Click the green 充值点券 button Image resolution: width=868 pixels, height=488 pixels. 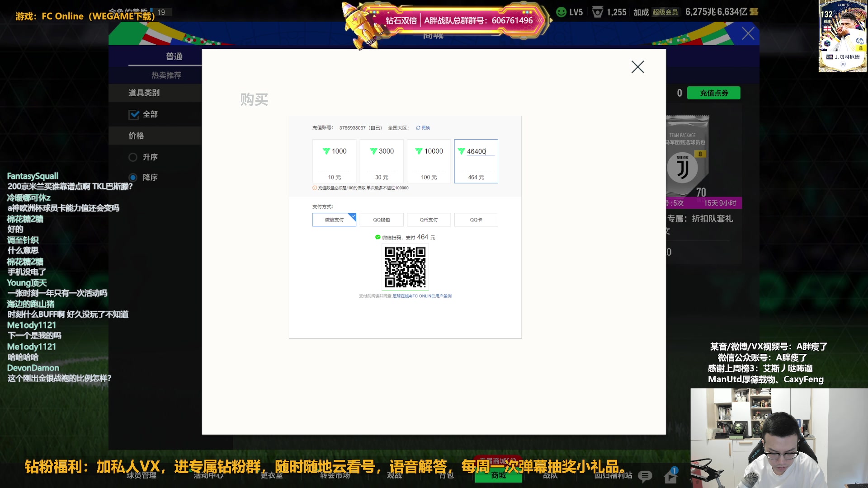coord(713,93)
